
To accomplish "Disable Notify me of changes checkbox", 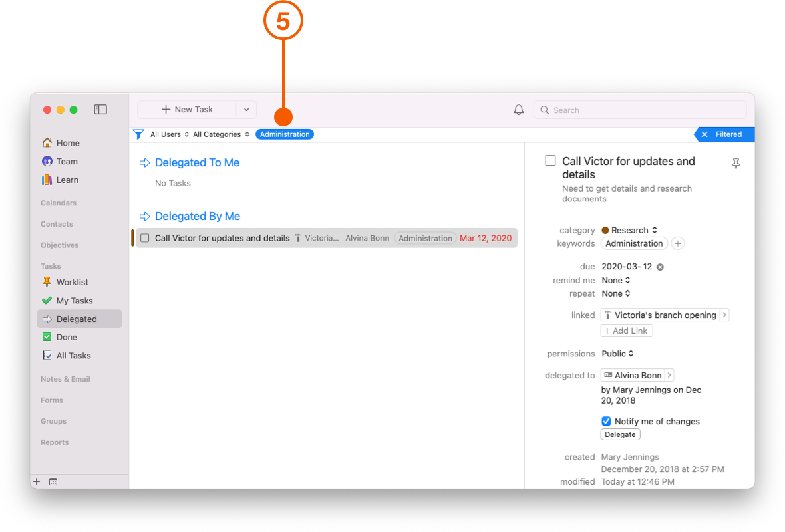I will pyautogui.click(x=606, y=422).
